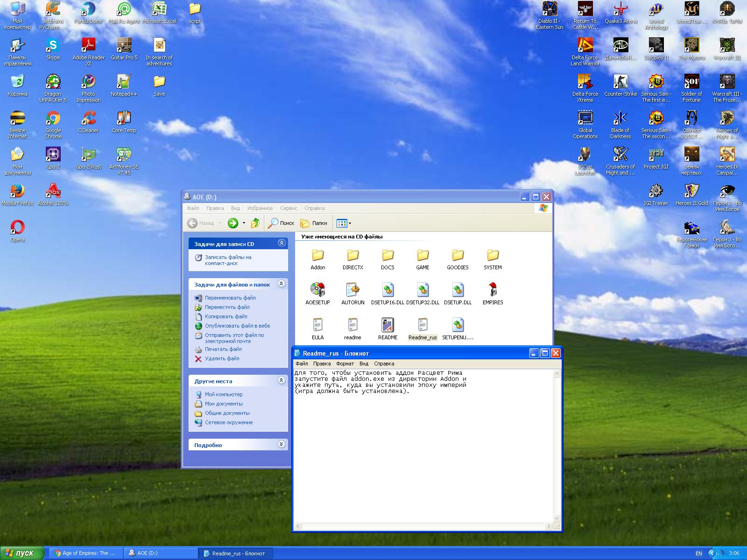This screenshot has height=560, width=747.
Task: Click the Up folder toolbar icon
Action: 255,223
